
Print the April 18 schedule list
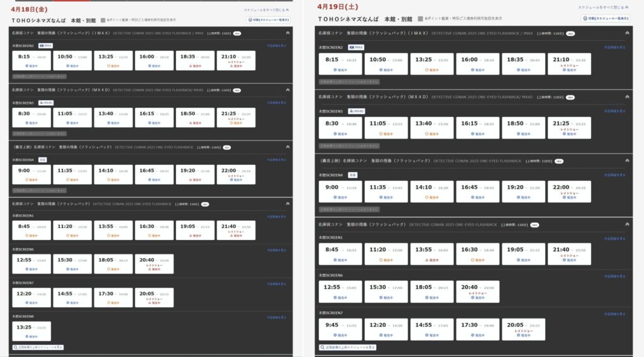click(269, 20)
